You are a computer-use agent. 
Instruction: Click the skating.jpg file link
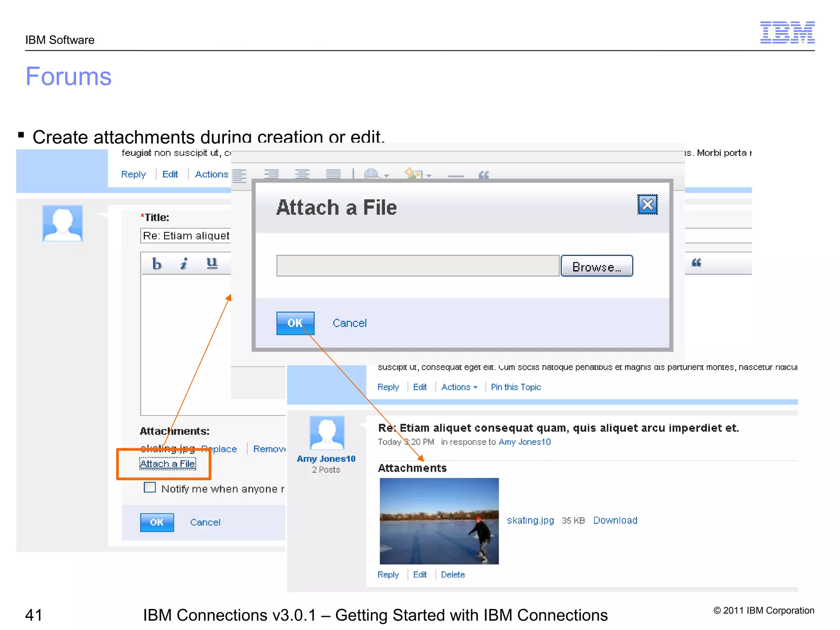pyautogui.click(x=530, y=520)
